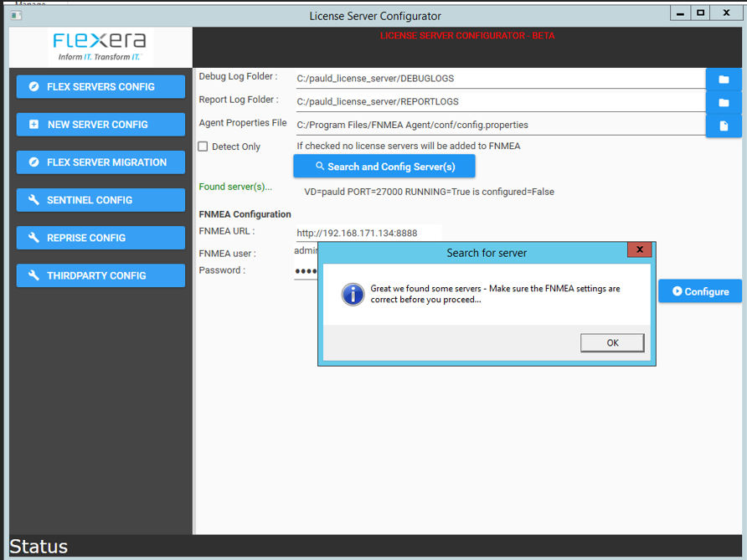Click the Search for server dialog title

tap(487, 253)
